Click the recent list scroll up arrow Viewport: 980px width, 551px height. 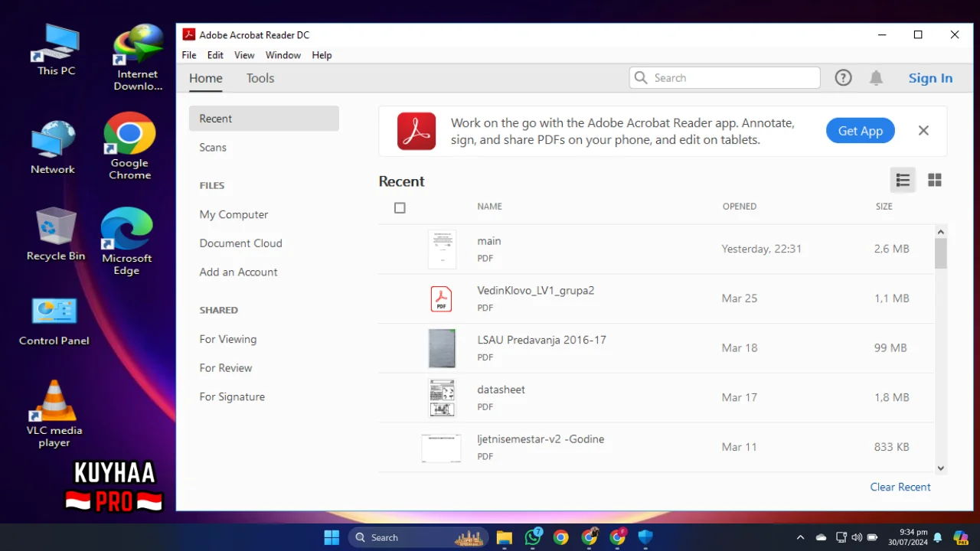point(941,232)
